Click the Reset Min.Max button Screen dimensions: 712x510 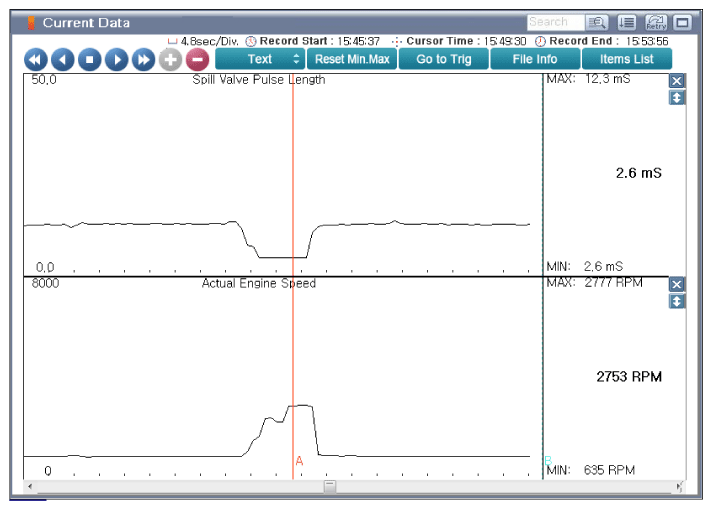coord(352,59)
